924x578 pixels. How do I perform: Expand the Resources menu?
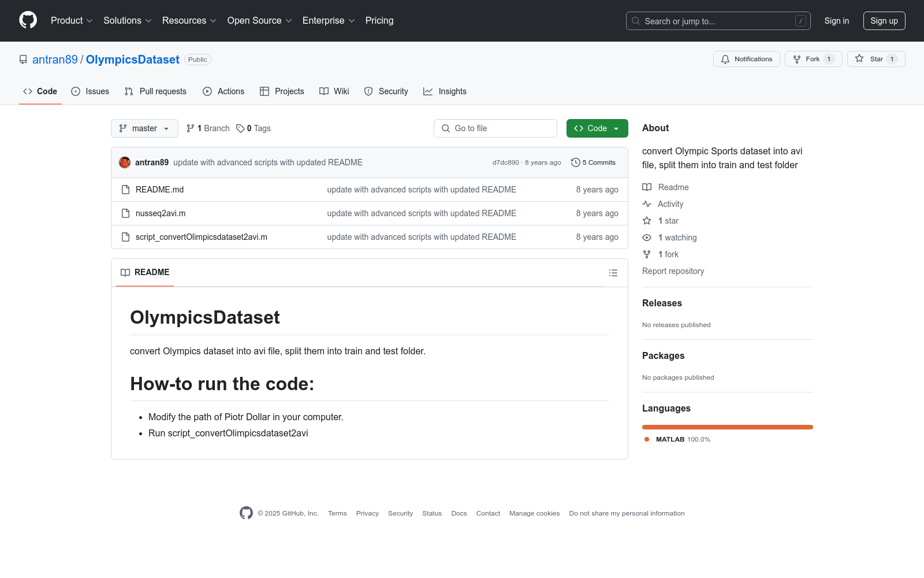pyautogui.click(x=189, y=21)
